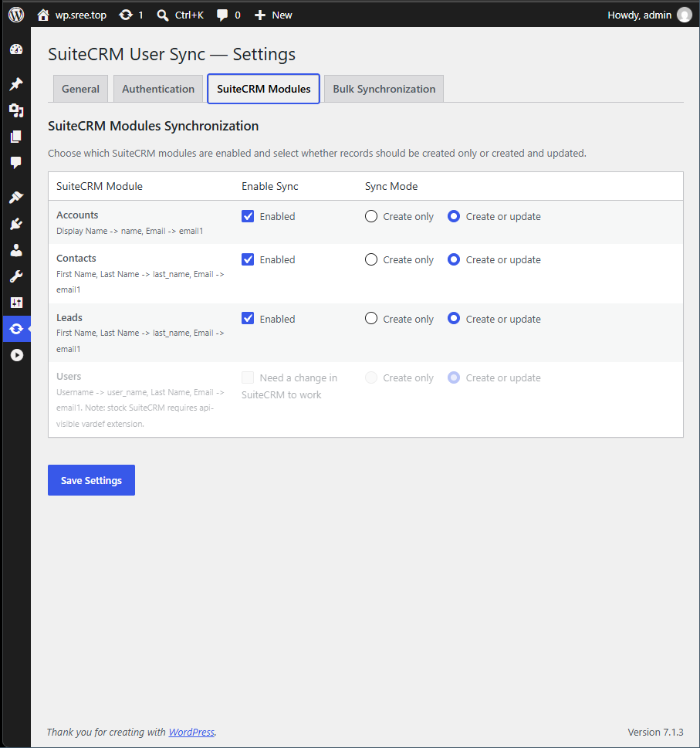Click the SuiteCRM Modules Synchronization heading
700x748 pixels.
(x=153, y=126)
